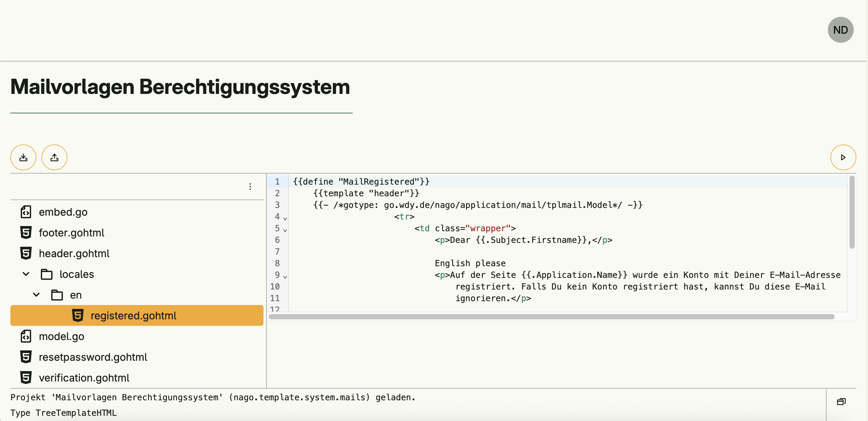
Task: Select registered.gohtml highlighted file
Action: click(133, 315)
